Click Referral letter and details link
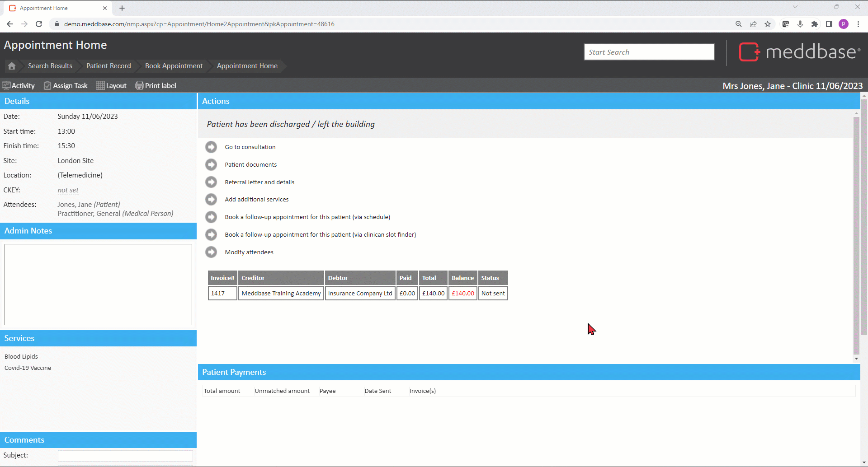 coord(259,182)
